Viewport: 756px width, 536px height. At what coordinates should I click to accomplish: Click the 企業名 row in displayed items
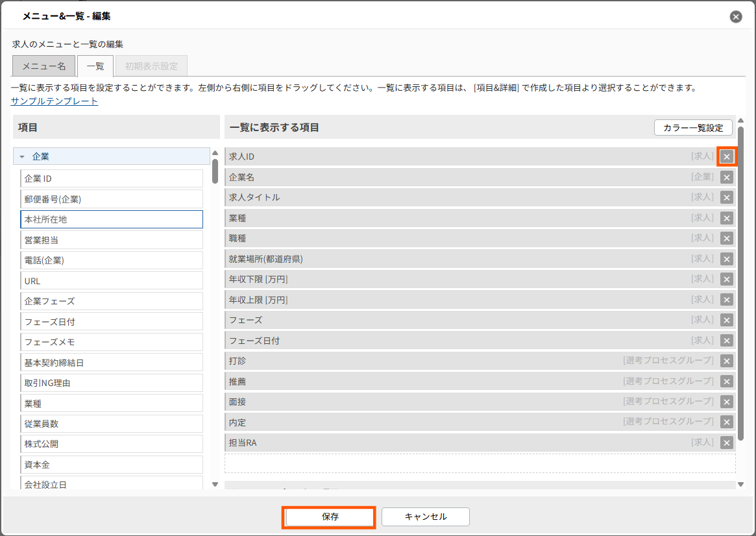pyautogui.click(x=480, y=177)
